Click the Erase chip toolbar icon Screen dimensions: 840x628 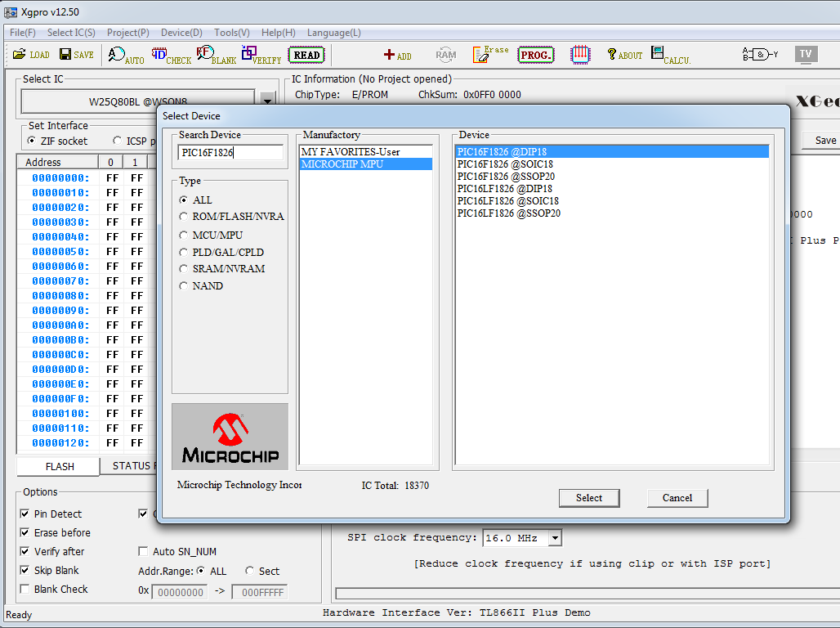pyautogui.click(x=490, y=54)
